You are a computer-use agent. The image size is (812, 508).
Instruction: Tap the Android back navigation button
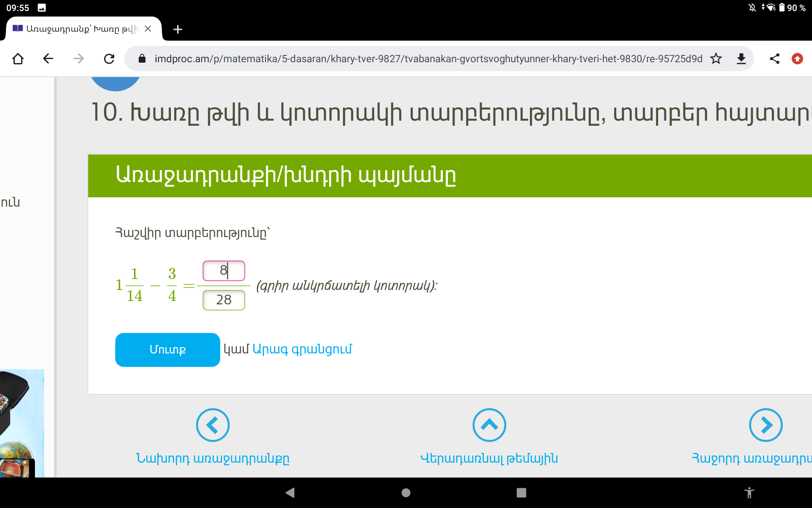[x=290, y=493]
